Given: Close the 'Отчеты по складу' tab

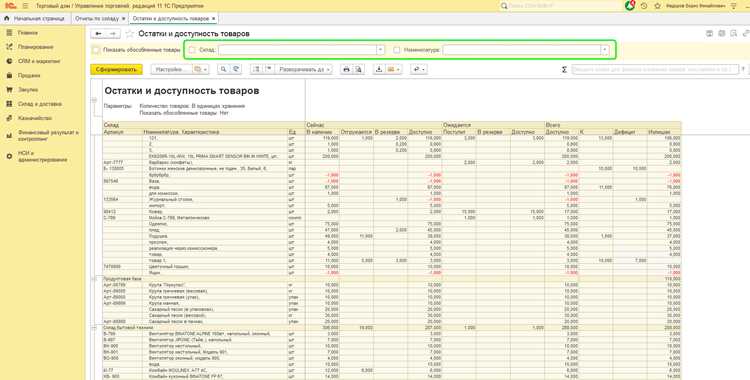Looking at the screenshot, I should [123, 18].
